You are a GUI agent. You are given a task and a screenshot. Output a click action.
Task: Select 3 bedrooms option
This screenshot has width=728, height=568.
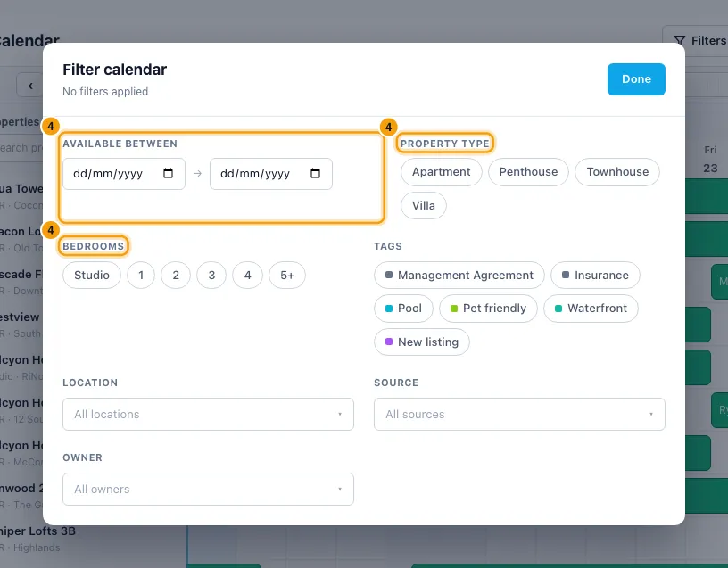pos(211,276)
